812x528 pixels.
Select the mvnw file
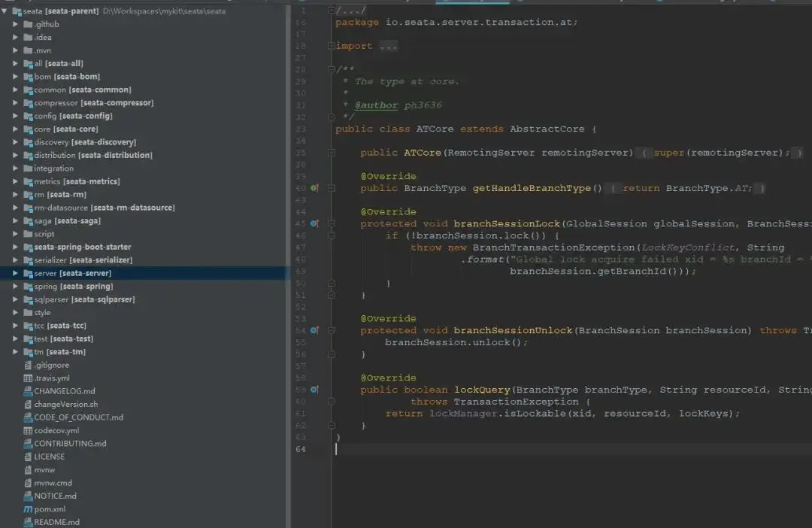click(44, 470)
